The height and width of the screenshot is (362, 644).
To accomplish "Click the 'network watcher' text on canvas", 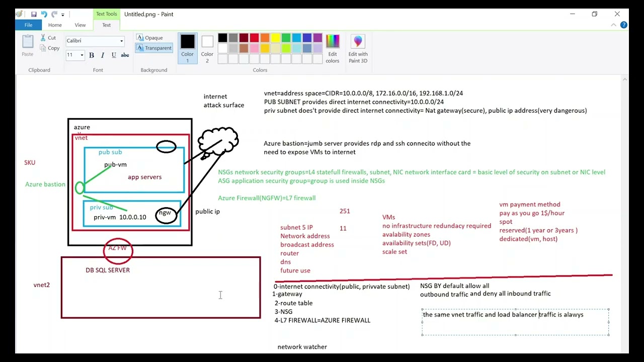I will click(x=302, y=347).
